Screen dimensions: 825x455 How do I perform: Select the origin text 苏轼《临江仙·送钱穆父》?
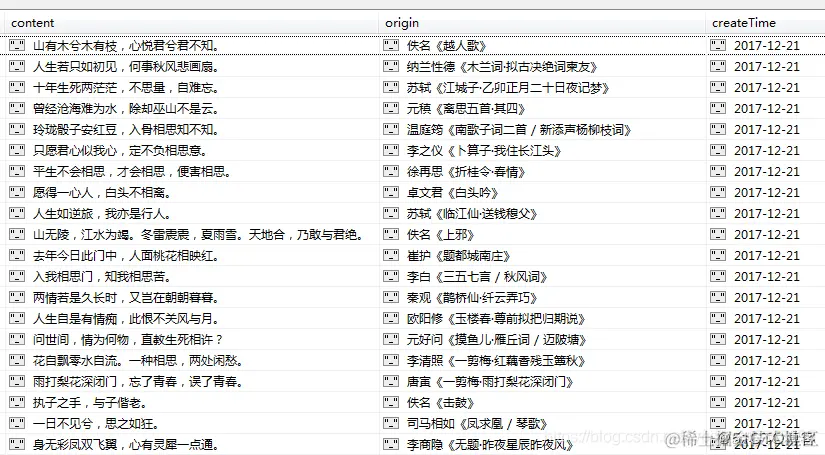(x=472, y=214)
